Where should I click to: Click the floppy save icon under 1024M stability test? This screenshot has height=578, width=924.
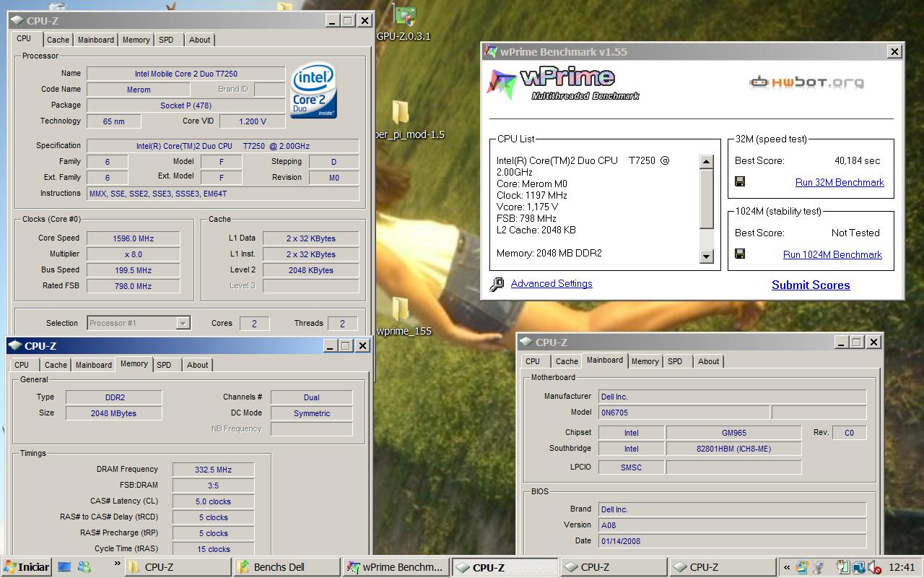pyautogui.click(x=740, y=254)
